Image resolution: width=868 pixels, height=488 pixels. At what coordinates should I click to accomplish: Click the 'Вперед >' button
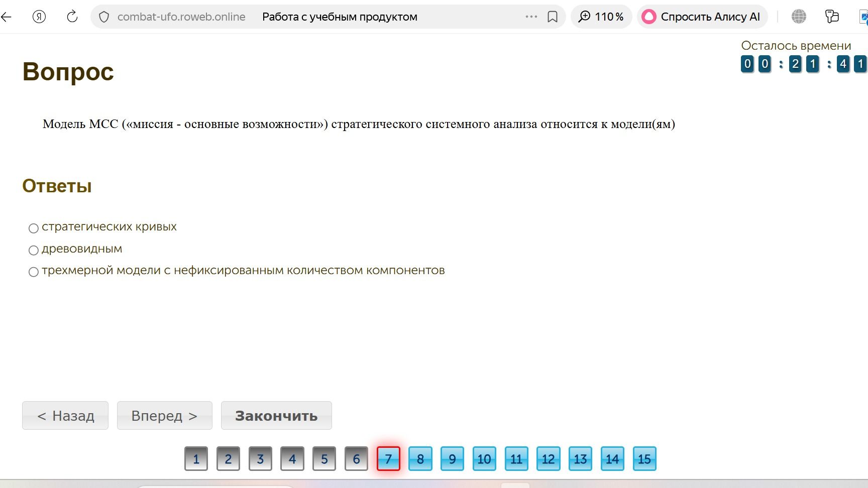point(165,415)
